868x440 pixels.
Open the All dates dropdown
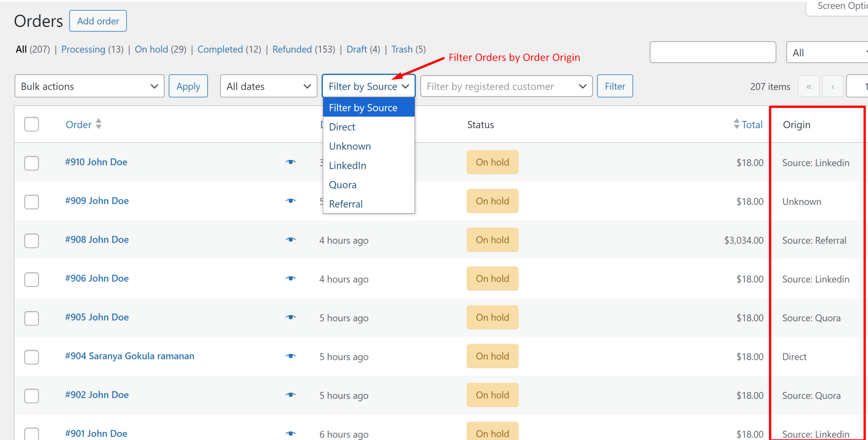(x=268, y=86)
